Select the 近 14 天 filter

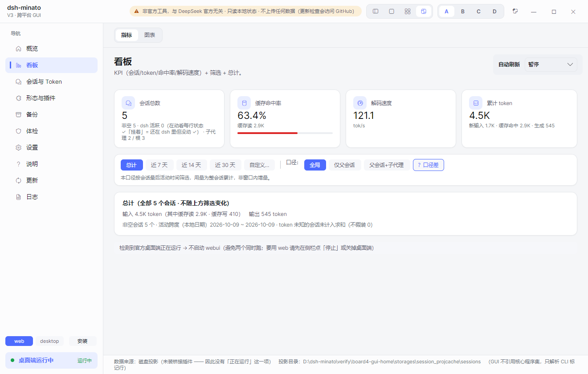click(192, 165)
